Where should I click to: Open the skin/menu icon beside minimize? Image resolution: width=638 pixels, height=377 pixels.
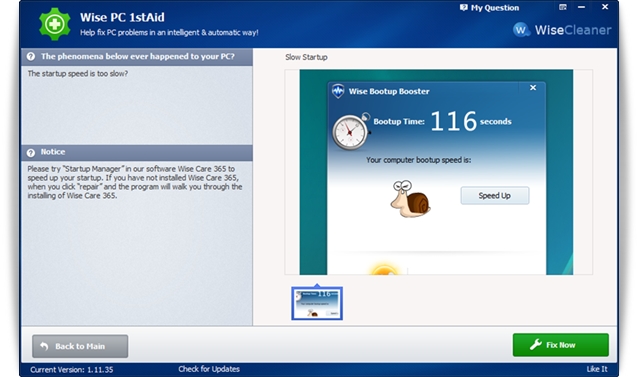[x=563, y=7]
